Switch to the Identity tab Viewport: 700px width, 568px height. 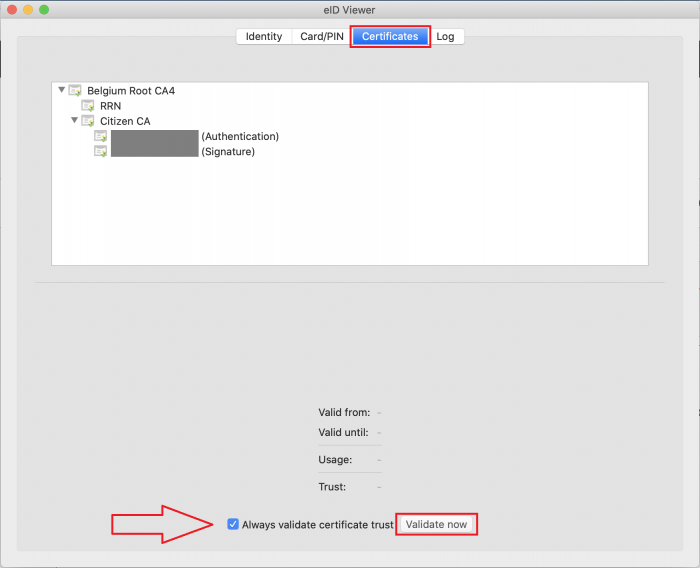coord(264,37)
